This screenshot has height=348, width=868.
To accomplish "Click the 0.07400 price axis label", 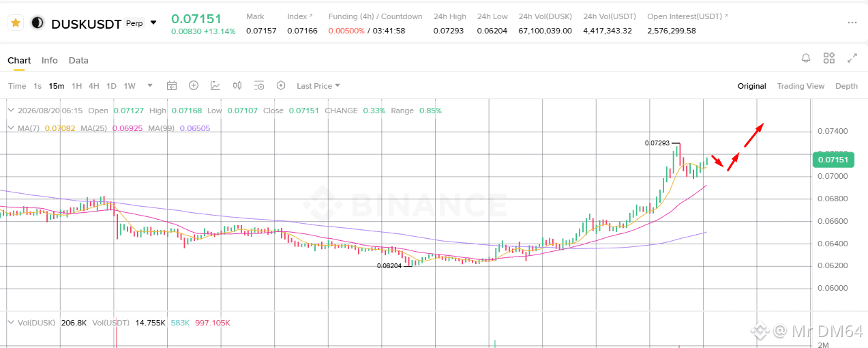I will pos(832,131).
